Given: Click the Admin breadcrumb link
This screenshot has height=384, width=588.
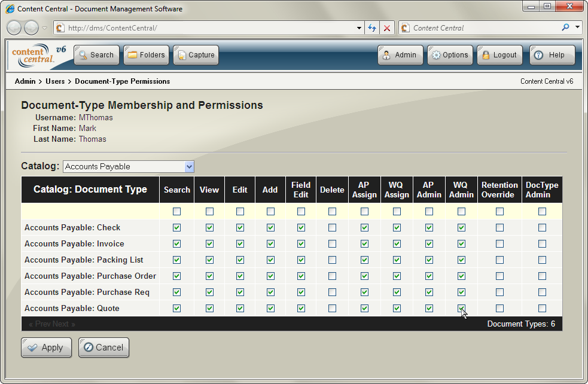Looking at the screenshot, I should click(x=25, y=81).
